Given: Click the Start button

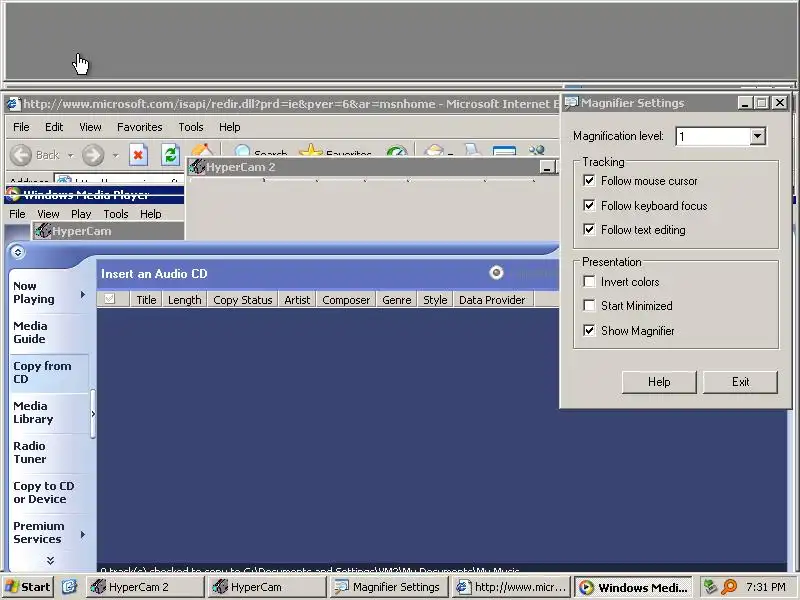Looking at the screenshot, I should (28, 587).
